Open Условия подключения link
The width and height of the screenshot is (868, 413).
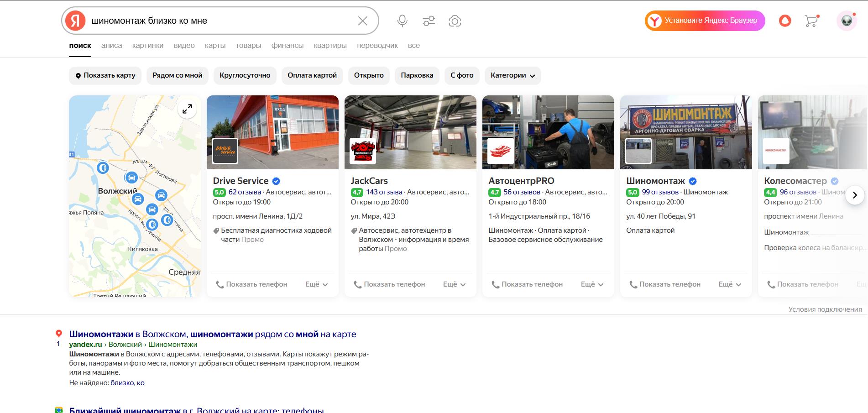click(x=825, y=309)
